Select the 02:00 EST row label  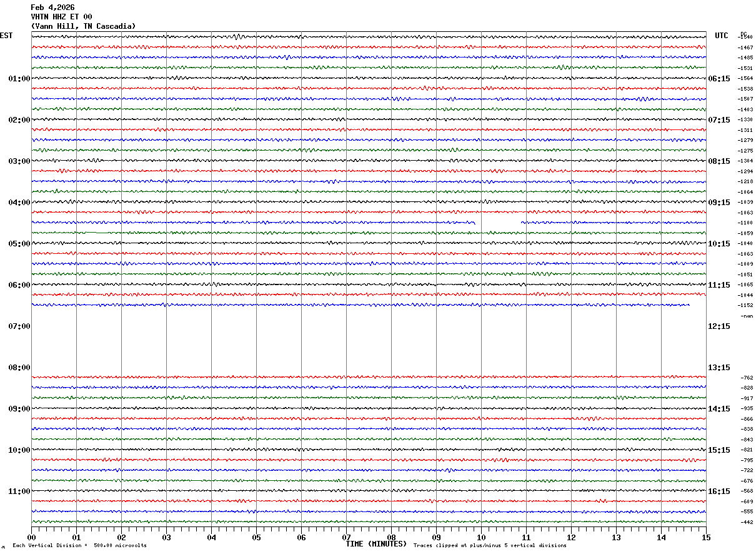19,120
